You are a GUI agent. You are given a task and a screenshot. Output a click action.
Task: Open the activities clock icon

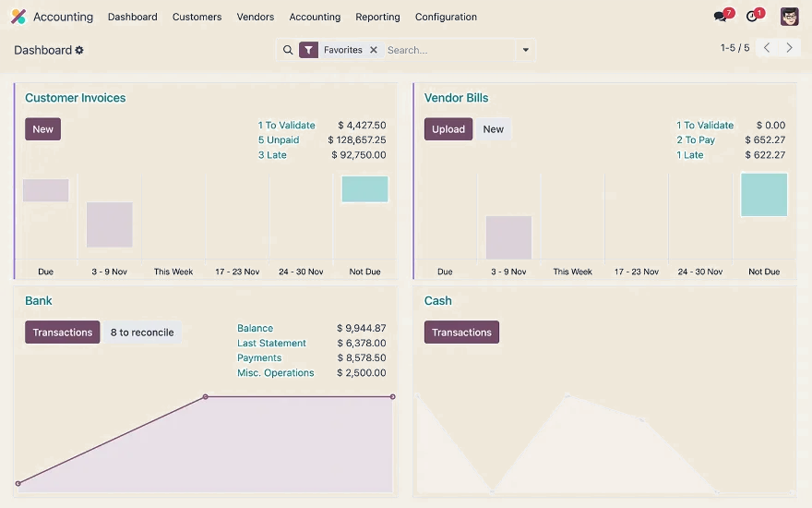click(752, 17)
